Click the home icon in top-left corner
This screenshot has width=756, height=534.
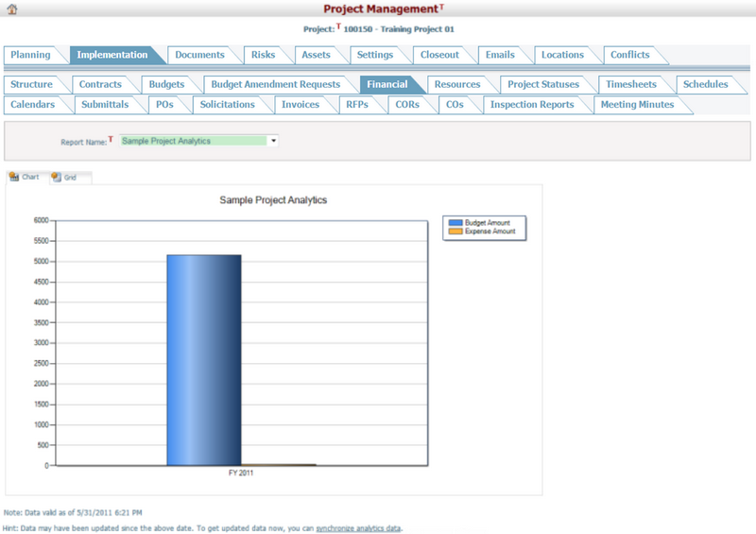(11, 9)
